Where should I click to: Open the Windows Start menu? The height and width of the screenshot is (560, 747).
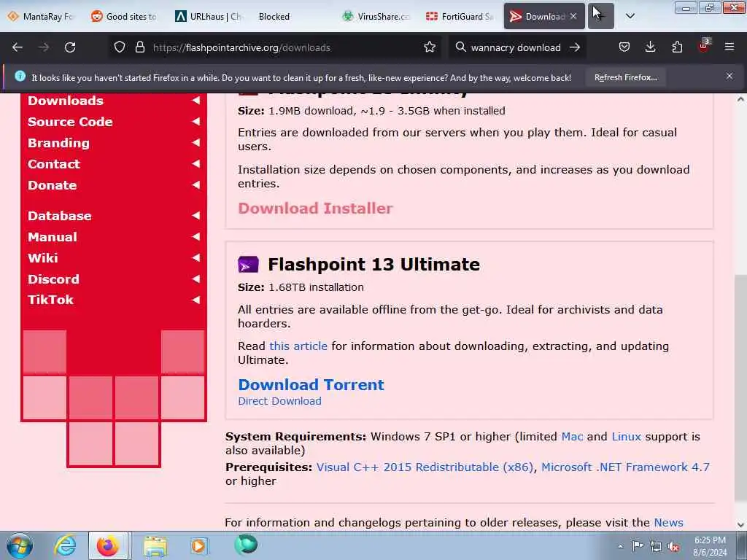tap(20, 545)
